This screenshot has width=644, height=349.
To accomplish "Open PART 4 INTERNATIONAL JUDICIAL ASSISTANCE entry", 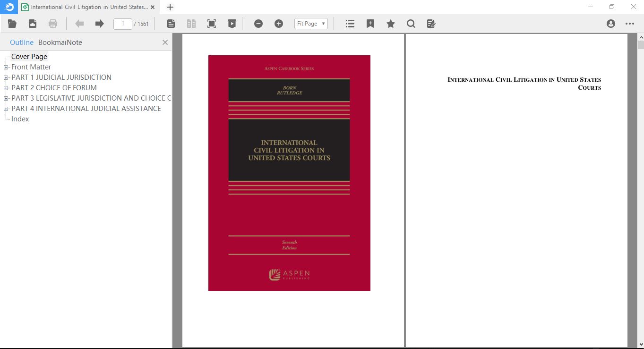I will coord(86,109).
